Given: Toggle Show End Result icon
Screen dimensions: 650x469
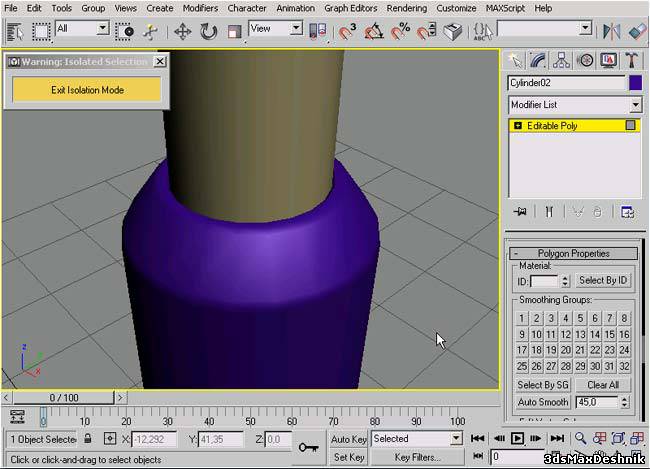Looking at the screenshot, I should click(549, 212).
